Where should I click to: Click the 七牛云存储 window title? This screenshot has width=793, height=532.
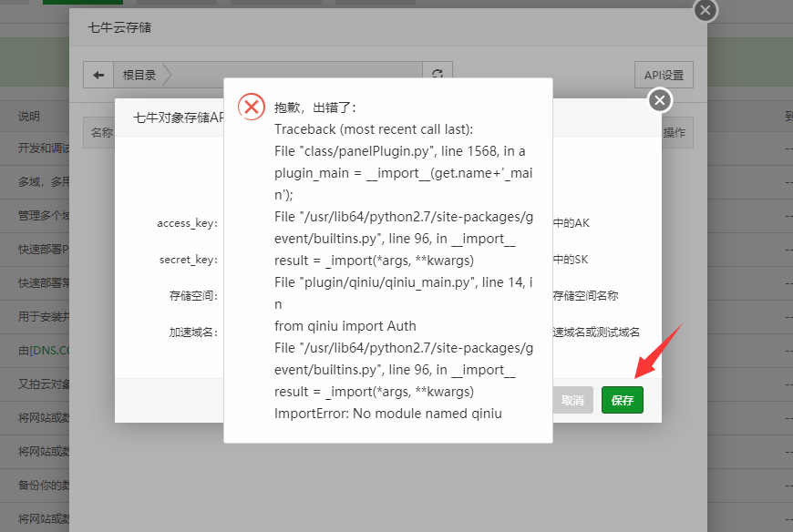tap(119, 27)
